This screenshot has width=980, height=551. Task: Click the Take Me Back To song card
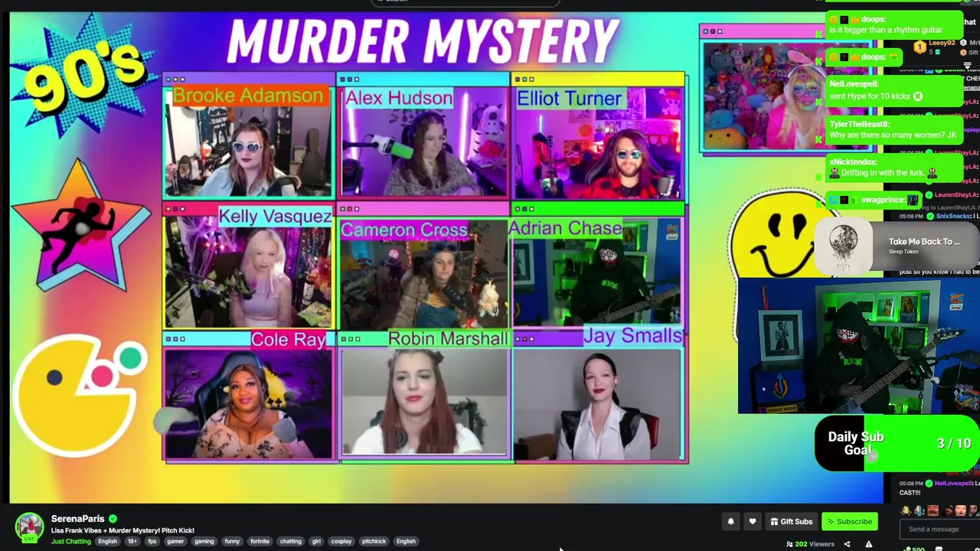click(x=897, y=245)
